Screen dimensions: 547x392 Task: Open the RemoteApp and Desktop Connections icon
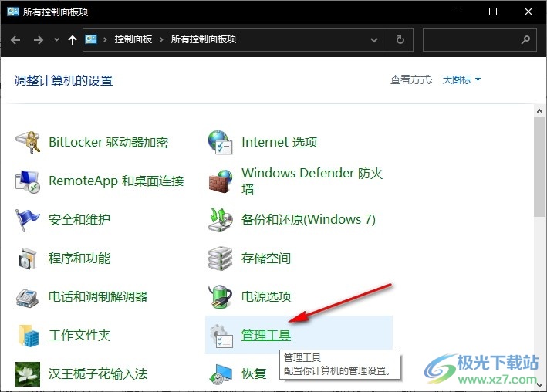(x=28, y=181)
